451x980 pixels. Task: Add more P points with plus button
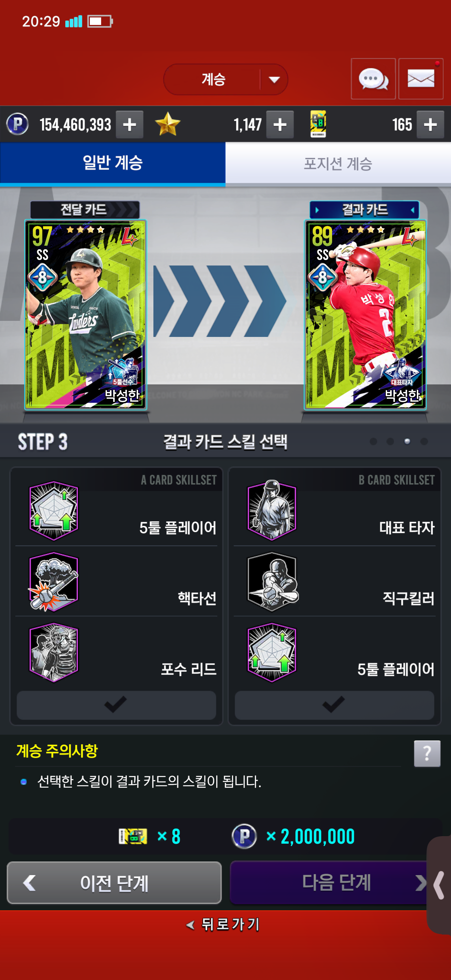tap(130, 124)
